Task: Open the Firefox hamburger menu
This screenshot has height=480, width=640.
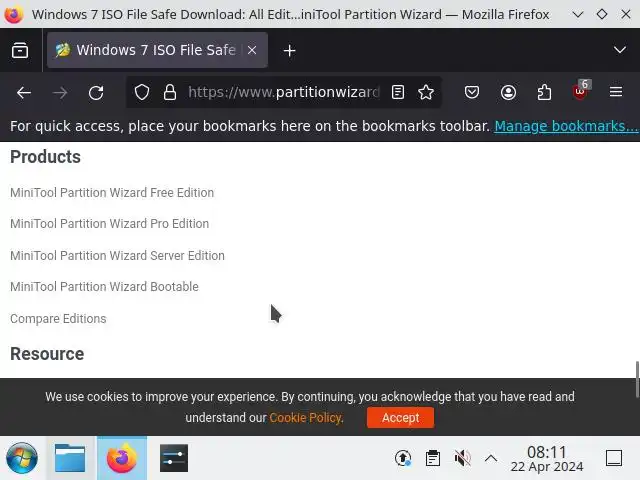Action: pos(616,92)
